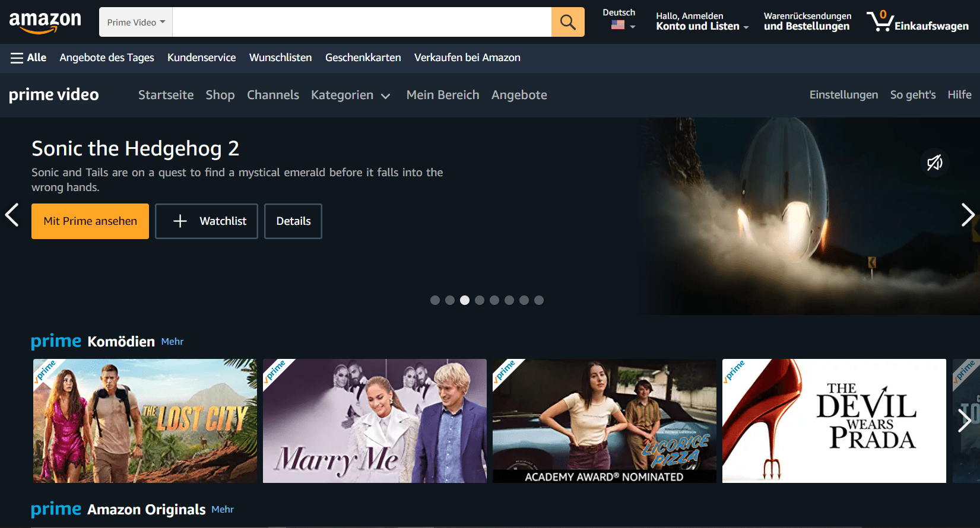Open Details for Sonic the Hedgehog 2
The width and height of the screenshot is (980, 528).
point(293,221)
